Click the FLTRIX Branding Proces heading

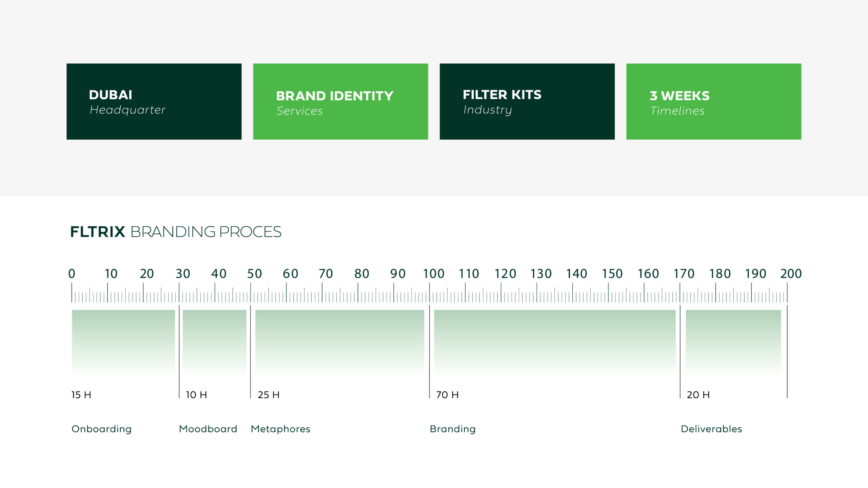tap(175, 232)
